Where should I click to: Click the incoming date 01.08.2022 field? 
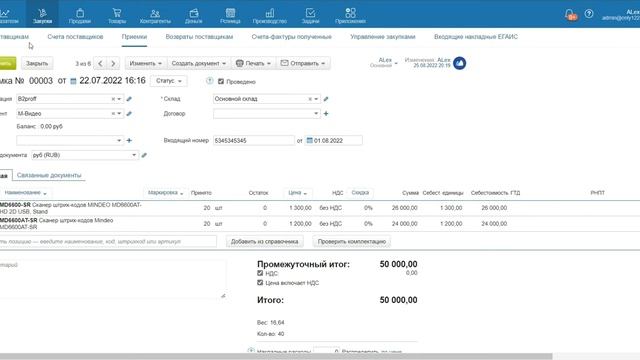(333, 140)
